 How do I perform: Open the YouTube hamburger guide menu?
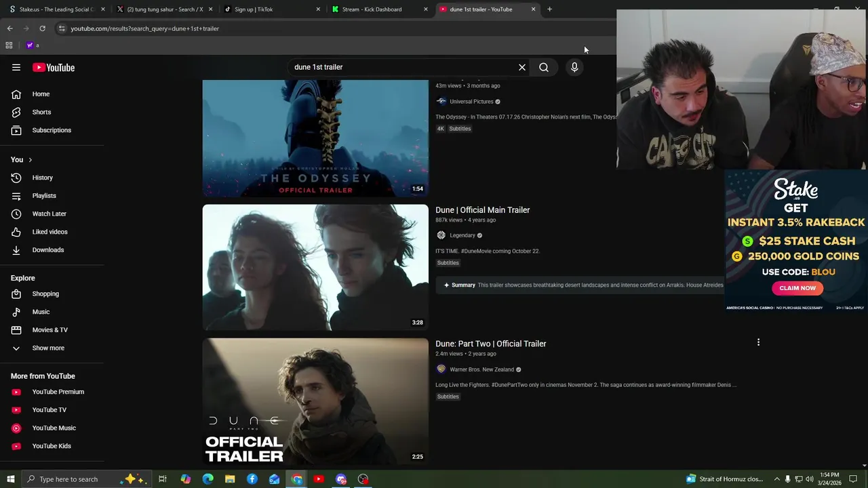coord(16,67)
